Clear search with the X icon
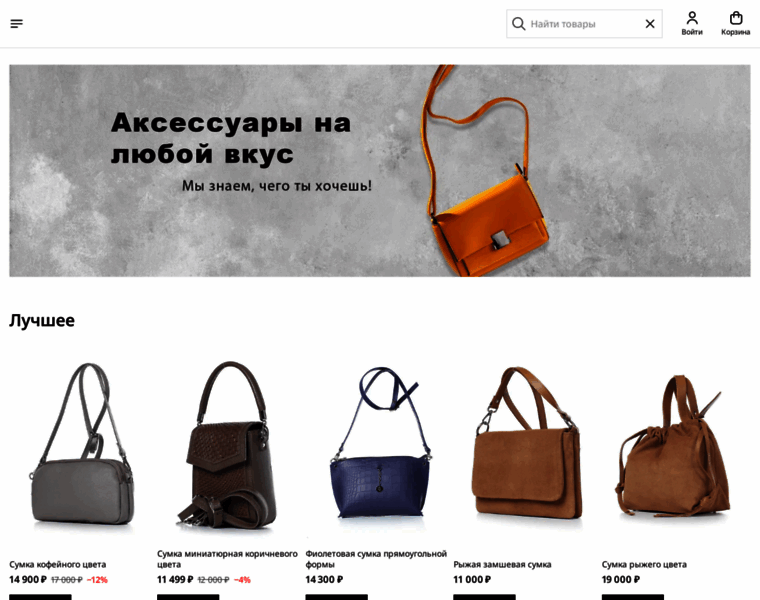This screenshot has height=600, width=760. (x=650, y=24)
